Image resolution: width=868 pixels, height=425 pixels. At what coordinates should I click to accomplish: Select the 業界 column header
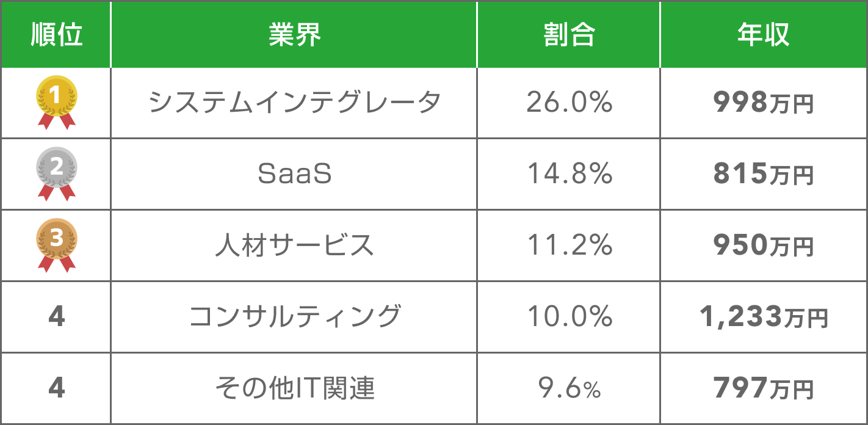294,35
